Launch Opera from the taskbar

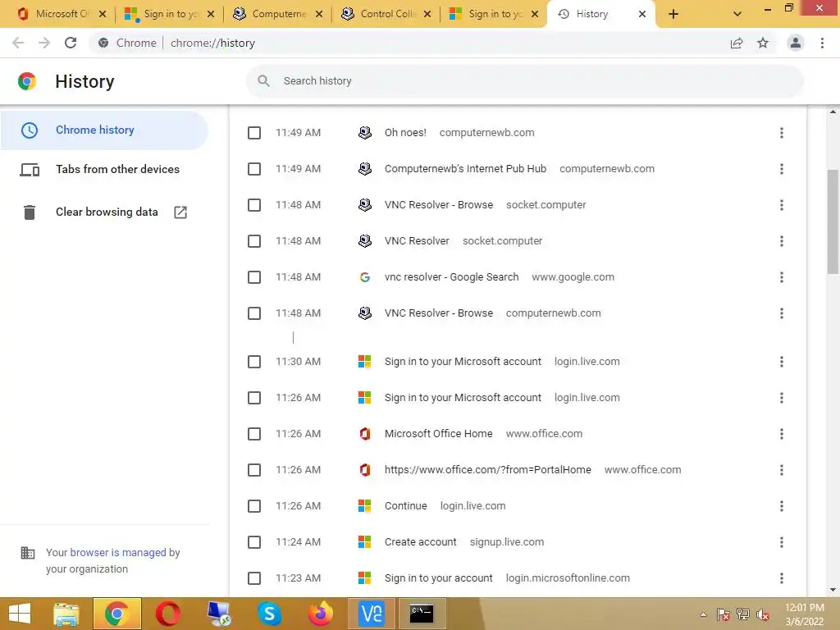point(168,614)
